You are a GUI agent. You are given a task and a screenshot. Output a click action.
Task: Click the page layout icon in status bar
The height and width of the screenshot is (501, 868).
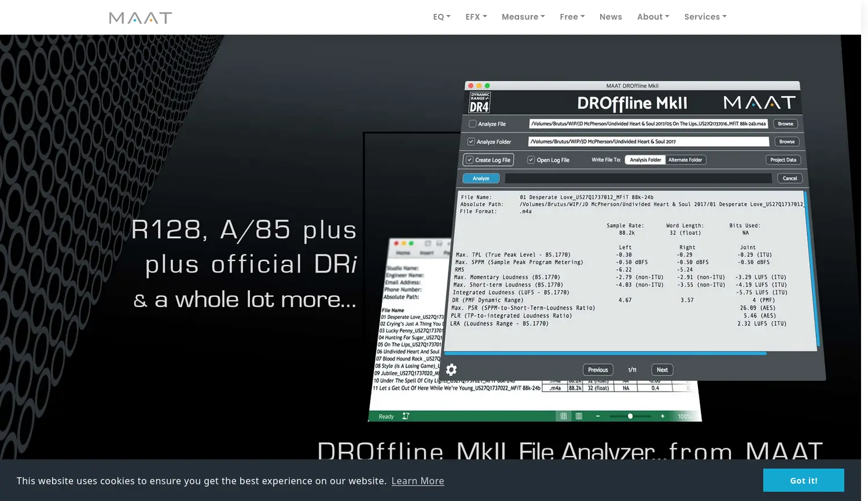[x=579, y=416]
